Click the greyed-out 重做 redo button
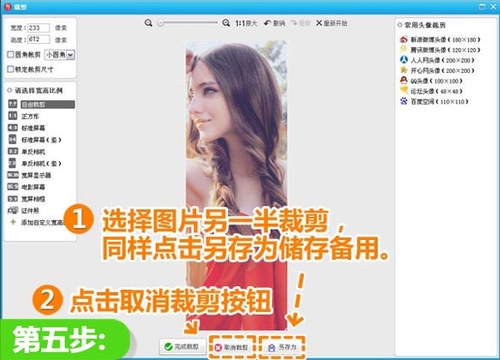The width and height of the screenshot is (500, 360). [x=300, y=23]
